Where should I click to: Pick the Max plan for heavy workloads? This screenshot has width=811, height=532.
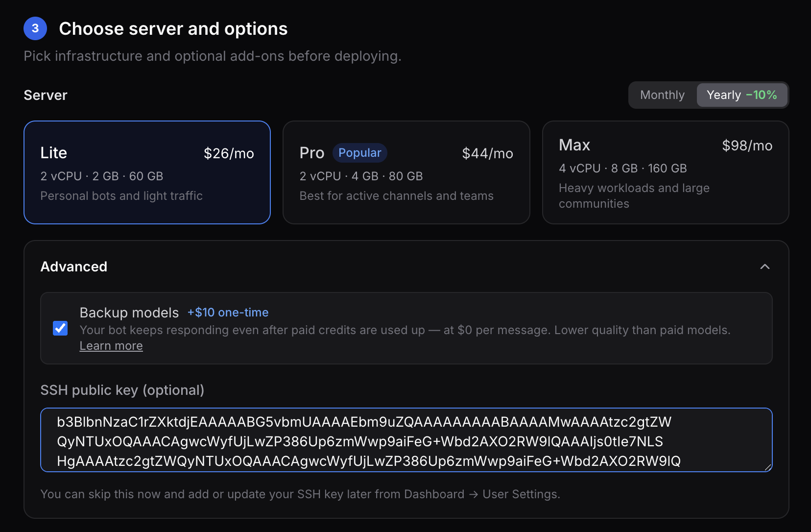click(665, 172)
